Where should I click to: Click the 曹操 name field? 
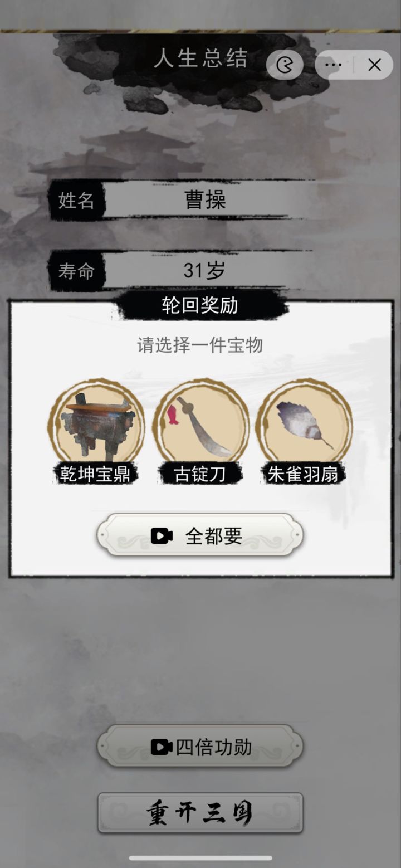point(205,200)
